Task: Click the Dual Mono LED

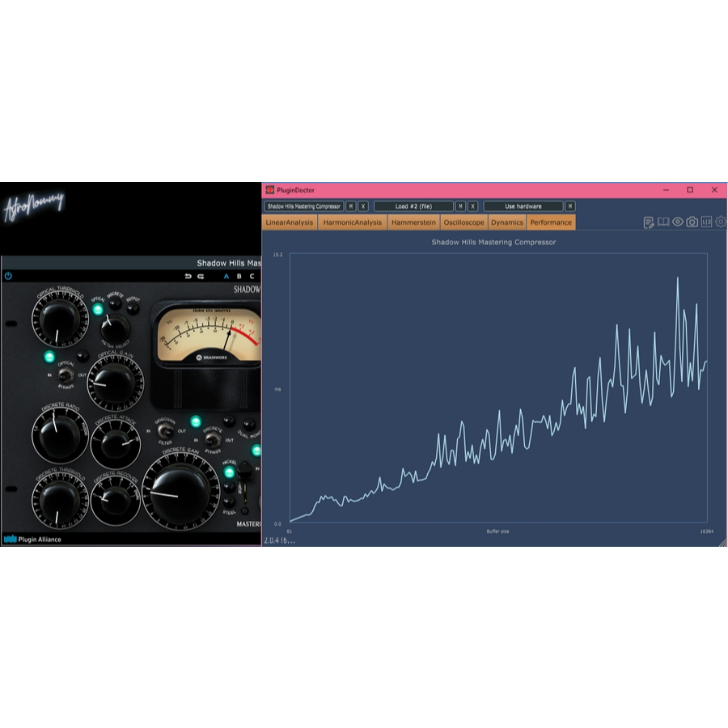Action: (x=249, y=424)
